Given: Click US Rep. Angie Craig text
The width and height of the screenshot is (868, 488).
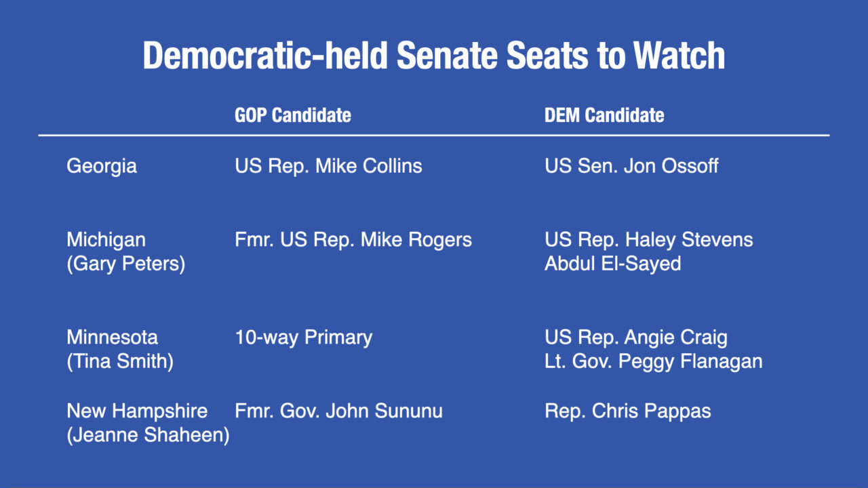Looking at the screenshot, I should point(636,338).
